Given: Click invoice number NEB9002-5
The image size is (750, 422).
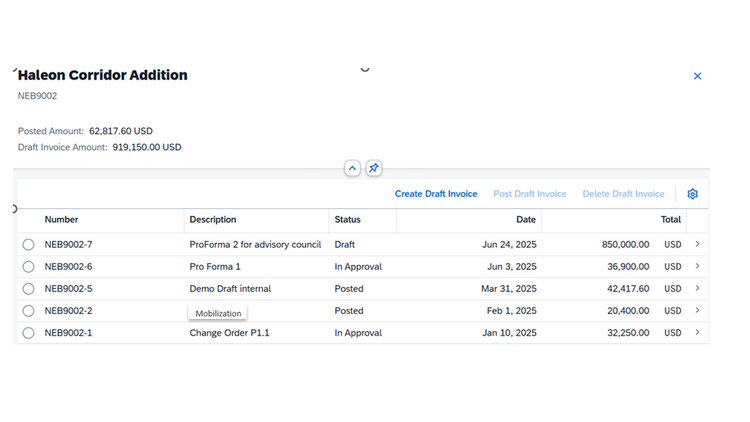Looking at the screenshot, I should coord(68,289).
